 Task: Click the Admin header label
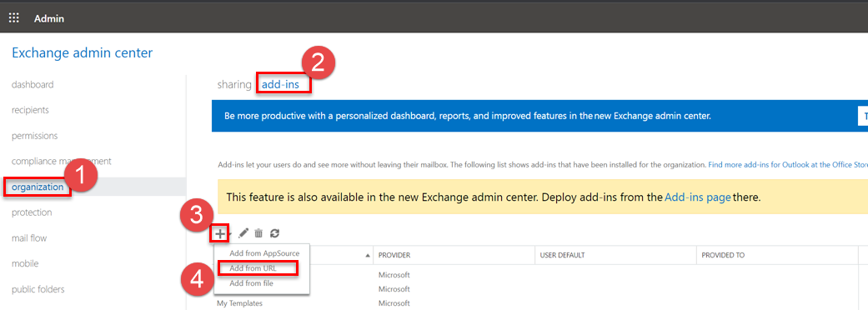click(x=49, y=18)
